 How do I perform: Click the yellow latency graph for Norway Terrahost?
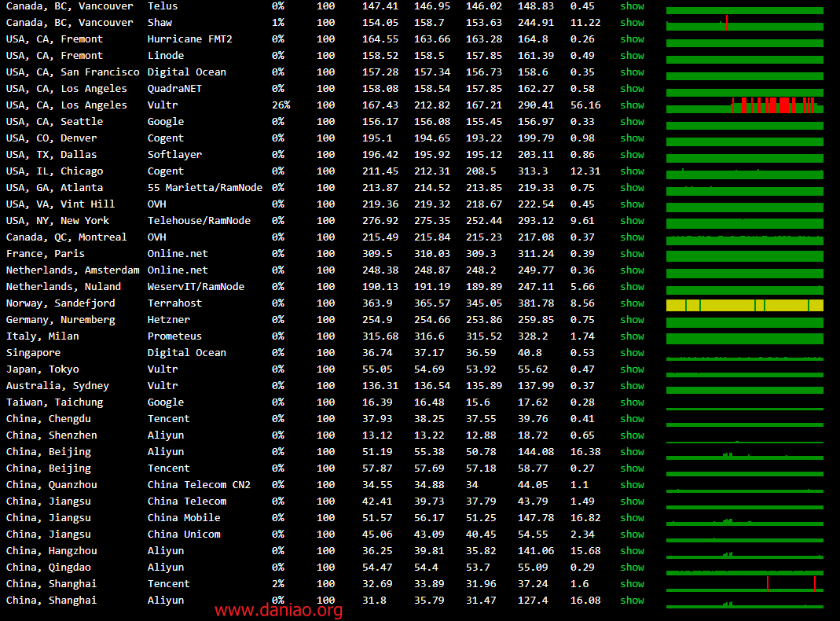[744, 305]
